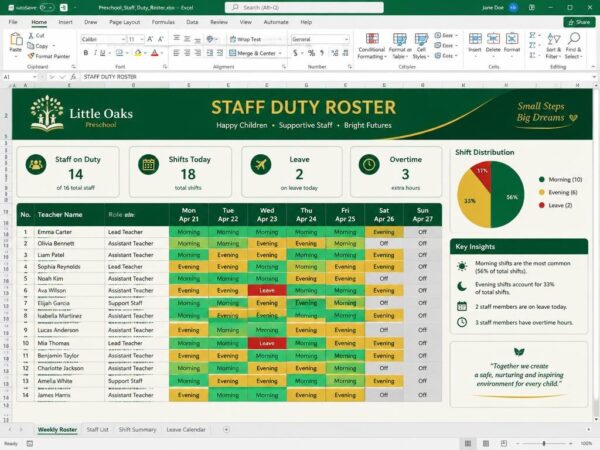Click the Decrease Font Size icon

point(161,39)
